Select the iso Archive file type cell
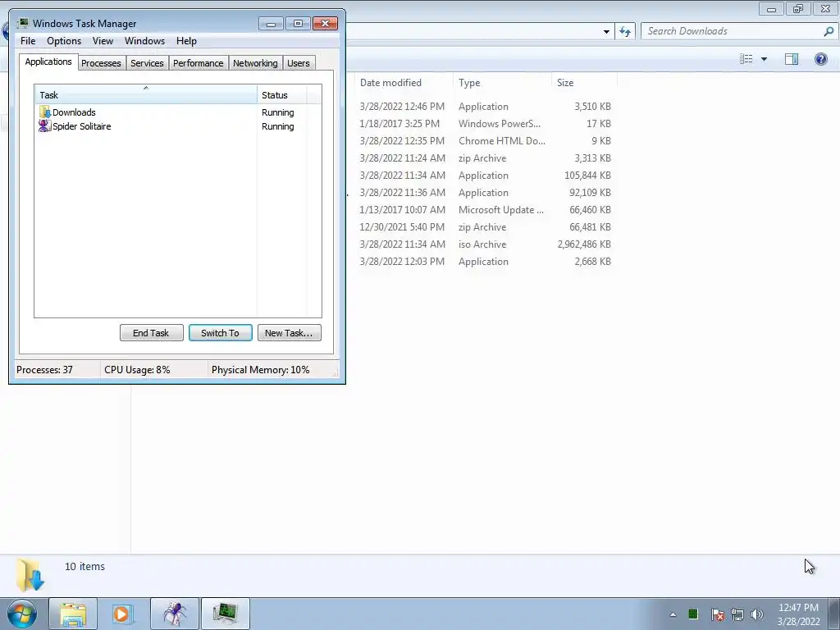Image resolution: width=840 pixels, height=630 pixels. [482, 244]
